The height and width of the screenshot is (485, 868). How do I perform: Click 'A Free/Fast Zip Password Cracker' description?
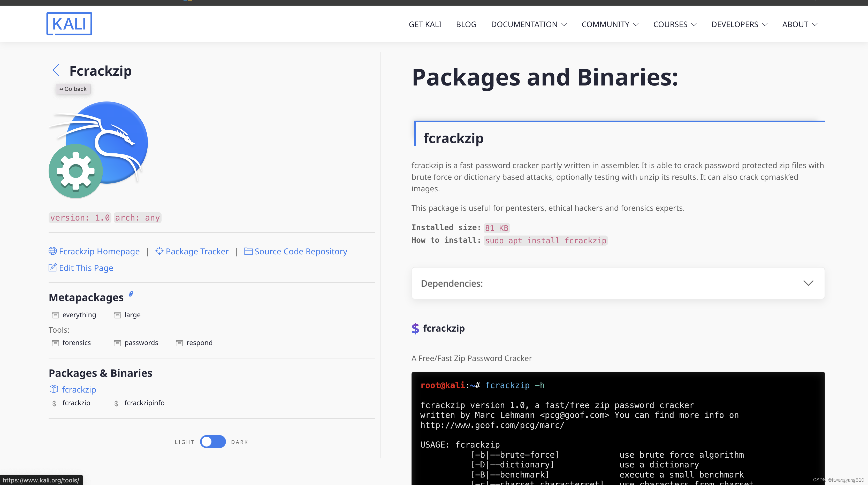471,358
